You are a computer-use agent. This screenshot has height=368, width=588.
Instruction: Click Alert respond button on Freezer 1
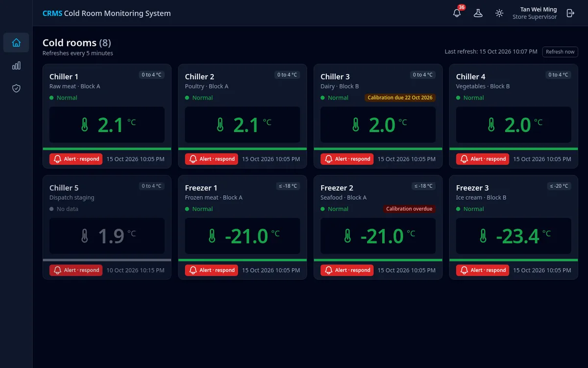click(x=211, y=270)
